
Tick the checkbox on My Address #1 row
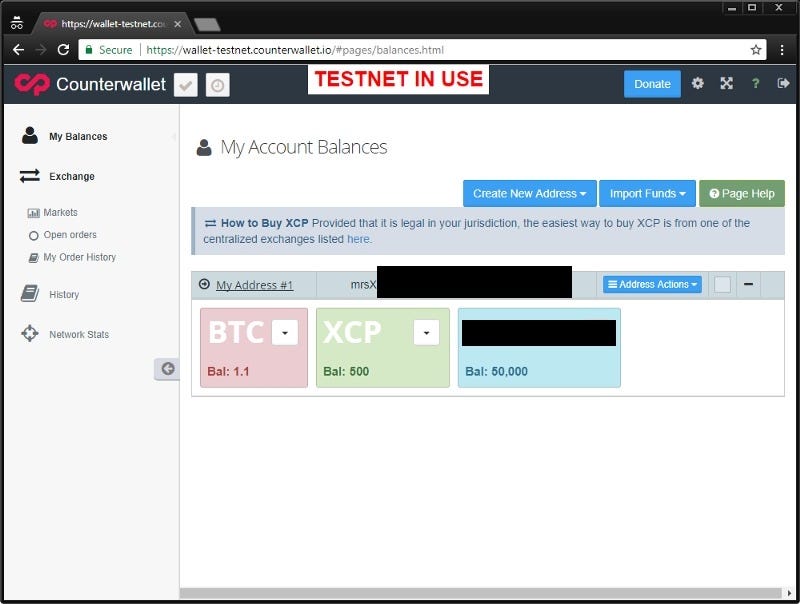coord(722,284)
